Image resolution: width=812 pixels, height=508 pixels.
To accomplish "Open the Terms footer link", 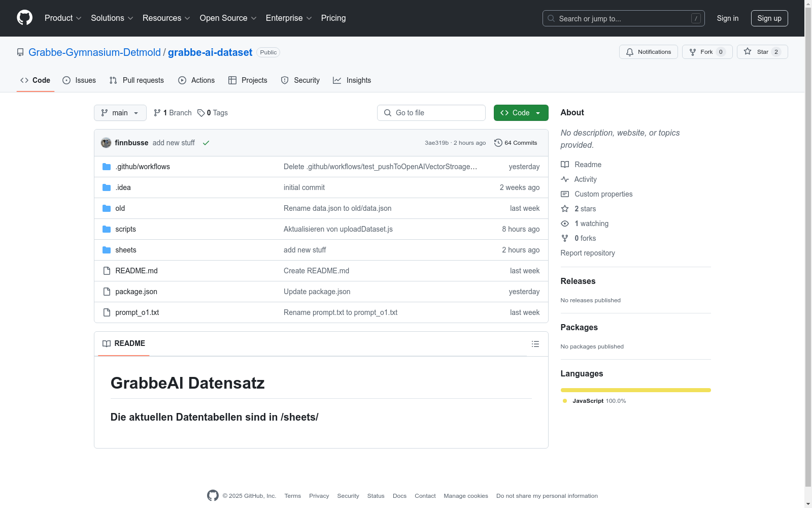I will point(293,496).
